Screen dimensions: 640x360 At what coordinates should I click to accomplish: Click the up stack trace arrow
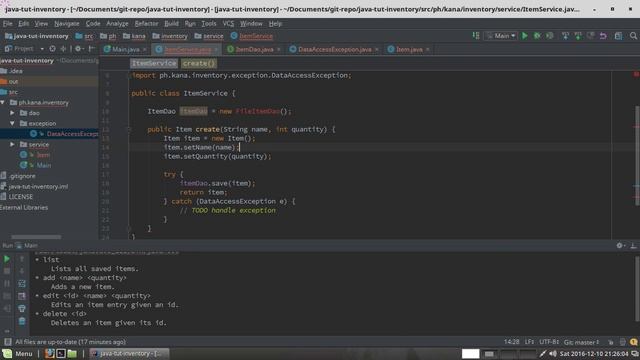click(x=22, y=259)
